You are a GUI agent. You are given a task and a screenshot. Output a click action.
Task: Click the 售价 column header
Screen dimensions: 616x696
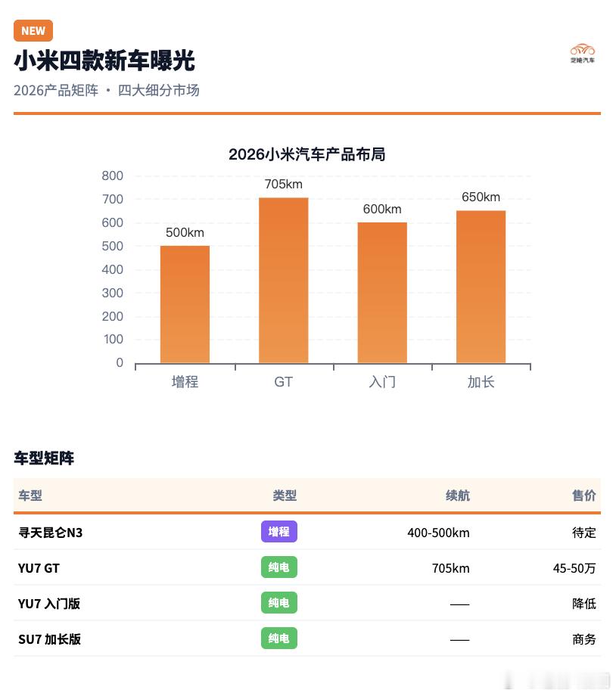(584, 496)
